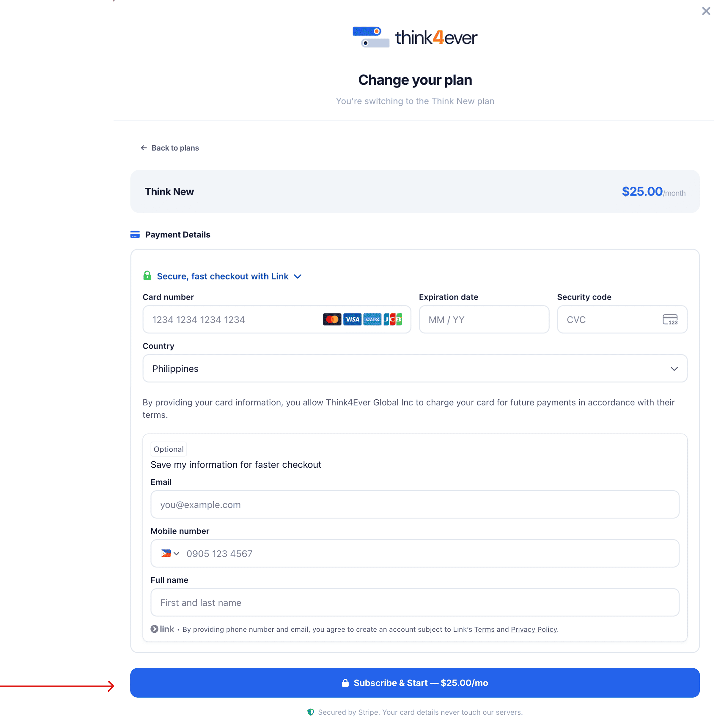The image size is (714, 728).
Task: Click the green Link lock icon
Action: 147,275
